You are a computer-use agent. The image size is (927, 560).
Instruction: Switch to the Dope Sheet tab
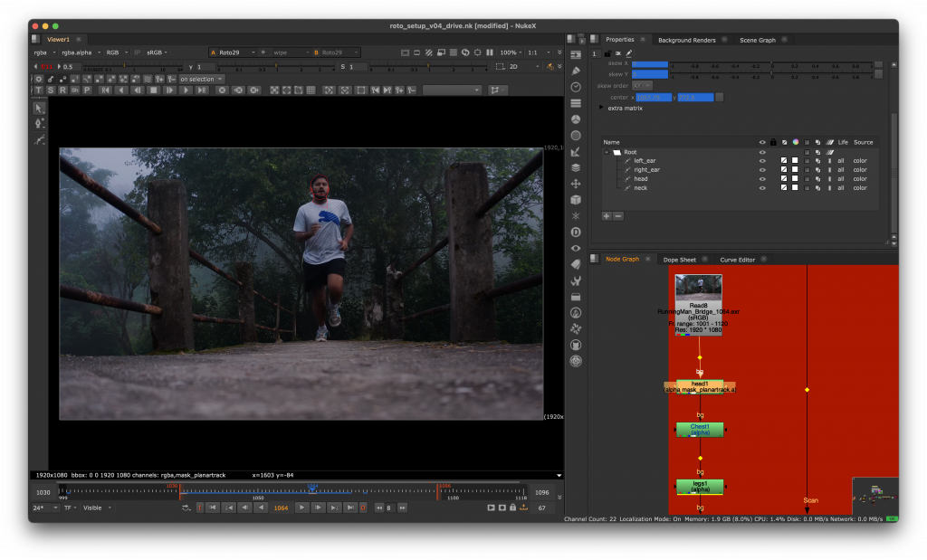tap(681, 260)
